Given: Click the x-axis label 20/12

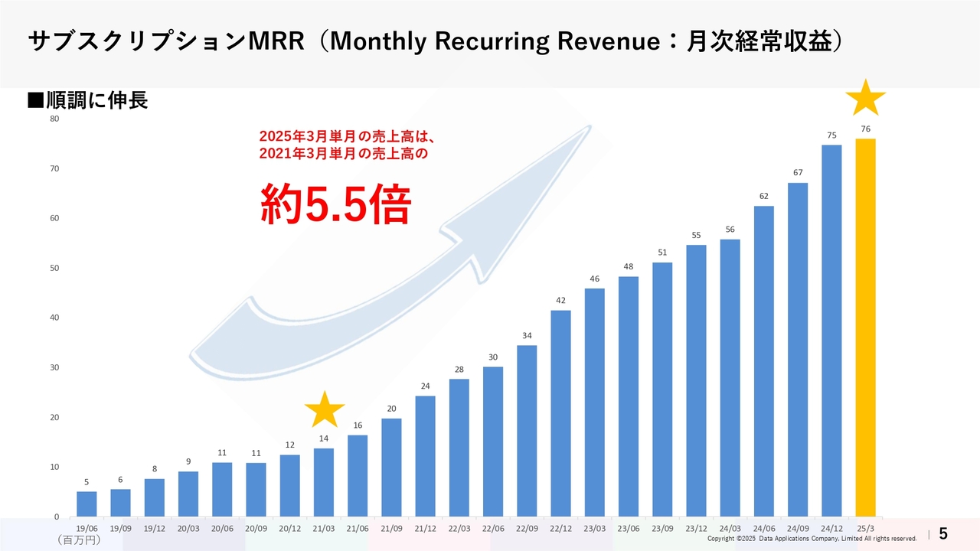Looking at the screenshot, I should pyautogui.click(x=289, y=527).
